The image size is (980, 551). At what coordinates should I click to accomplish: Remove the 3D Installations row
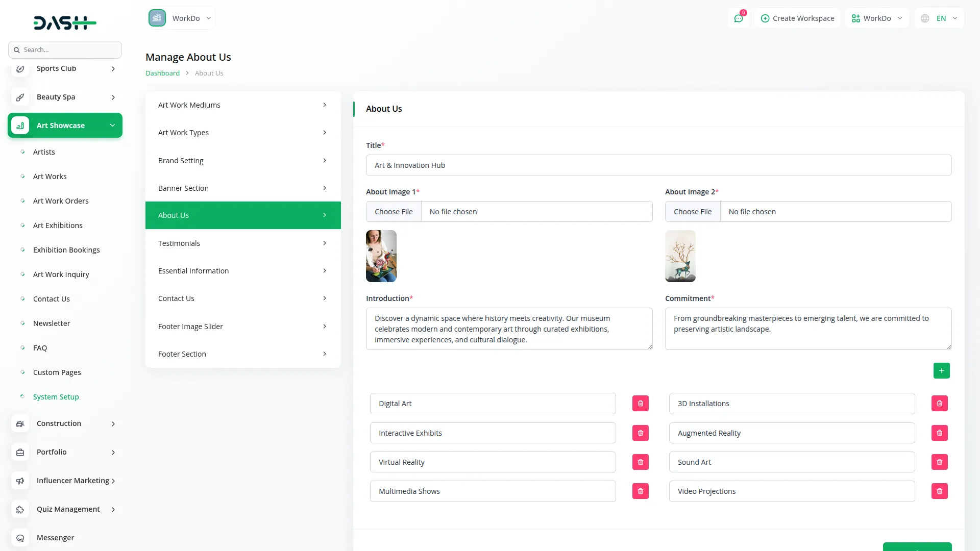click(939, 404)
